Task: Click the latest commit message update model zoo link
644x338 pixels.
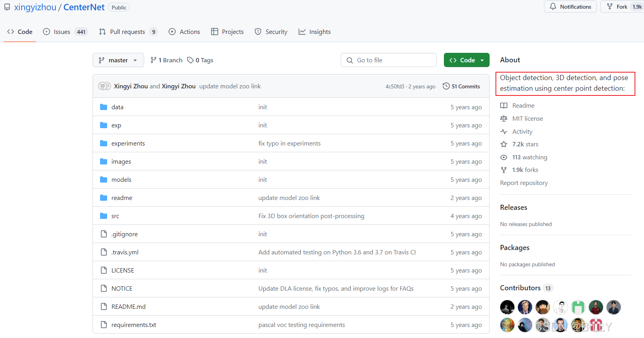Action: tap(230, 86)
